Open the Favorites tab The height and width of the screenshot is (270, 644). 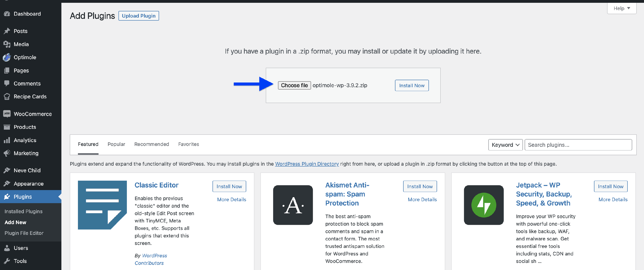[188, 144]
